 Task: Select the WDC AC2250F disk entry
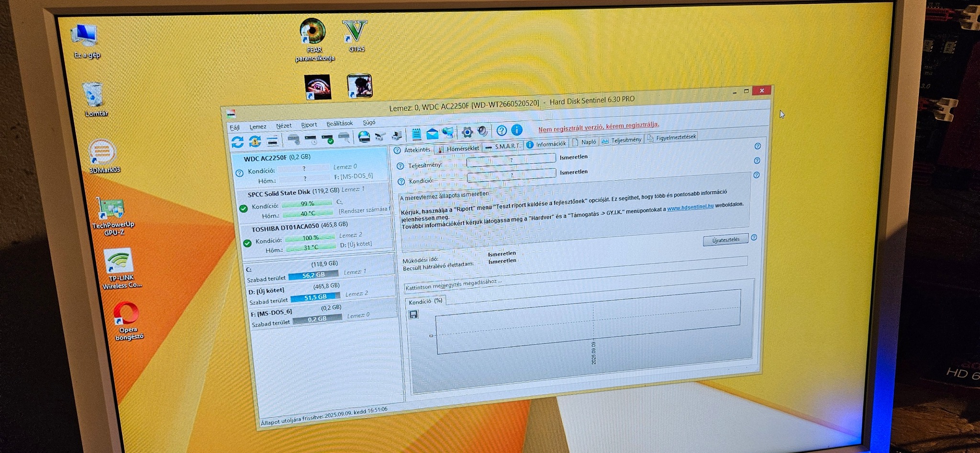310,167
